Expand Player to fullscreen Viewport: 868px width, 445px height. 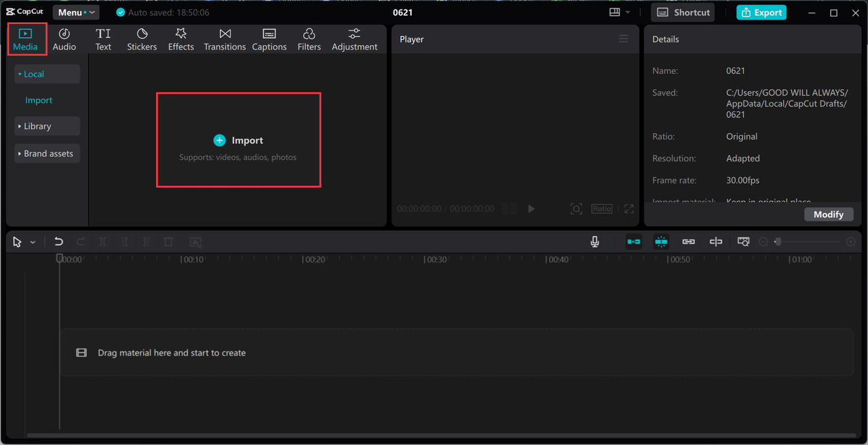(x=629, y=209)
